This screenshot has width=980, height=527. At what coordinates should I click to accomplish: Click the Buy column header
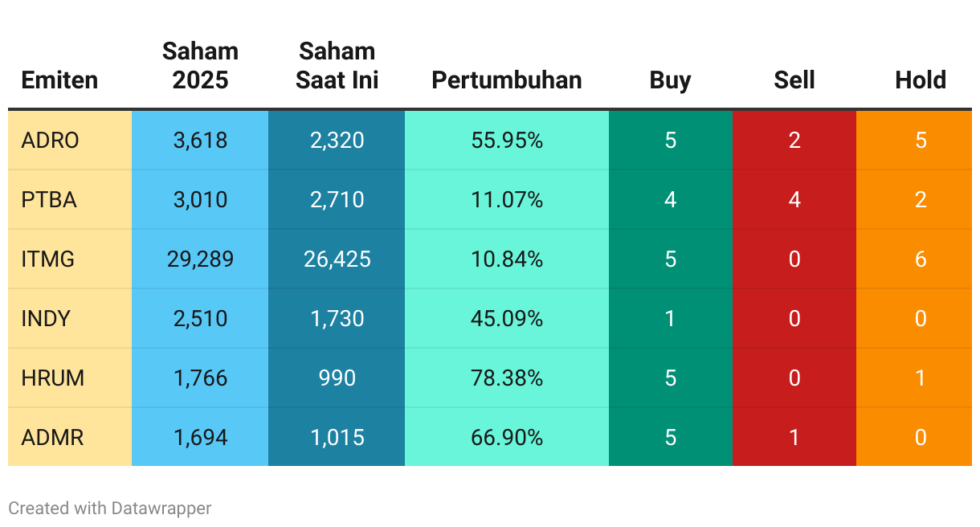click(671, 80)
